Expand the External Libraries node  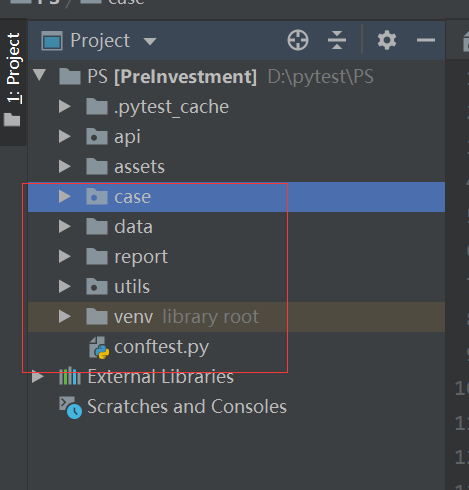[38, 377]
